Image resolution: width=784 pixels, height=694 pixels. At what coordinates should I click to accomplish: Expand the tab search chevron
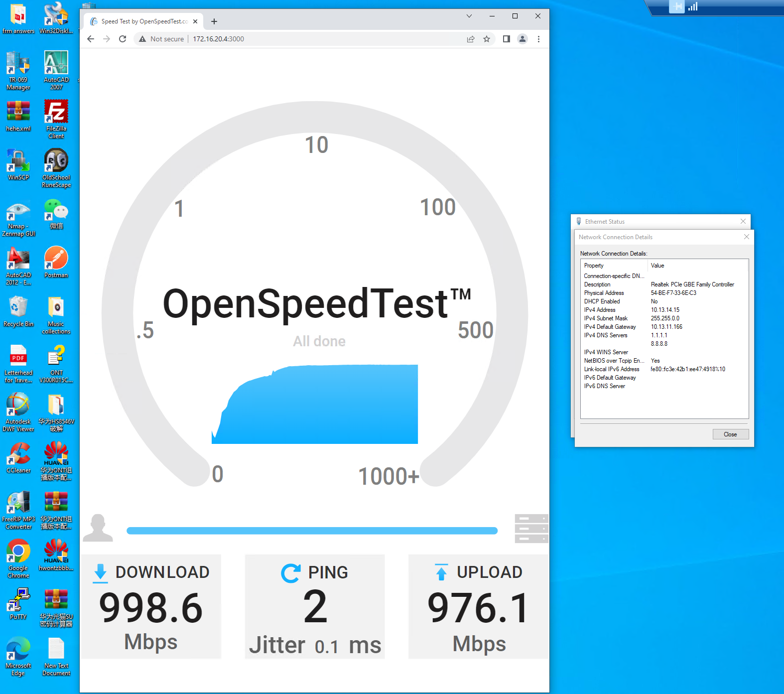pyautogui.click(x=469, y=16)
